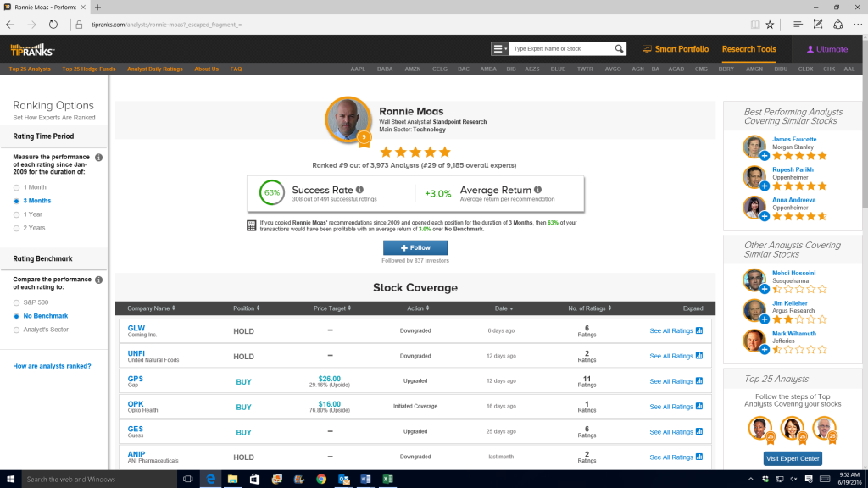This screenshot has width=868, height=488.
Task: Click the chart icon in GLW row
Action: point(699,330)
